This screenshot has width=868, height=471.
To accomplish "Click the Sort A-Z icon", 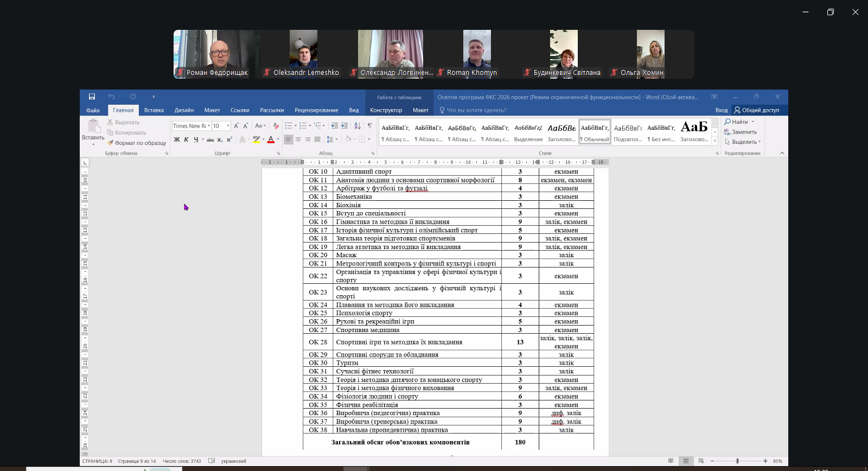I will click(x=358, y=126).
